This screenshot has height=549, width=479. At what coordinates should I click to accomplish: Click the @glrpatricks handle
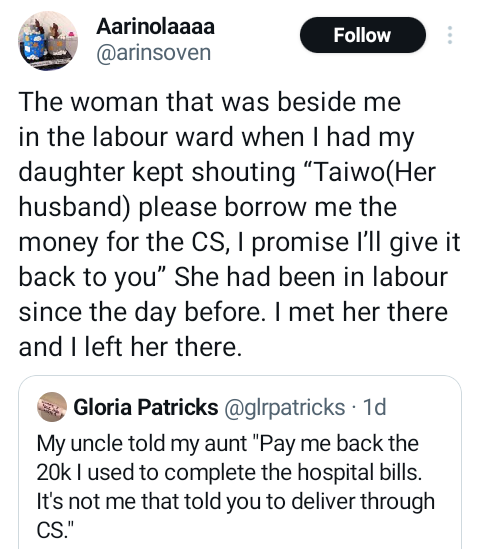pos(285,408)
